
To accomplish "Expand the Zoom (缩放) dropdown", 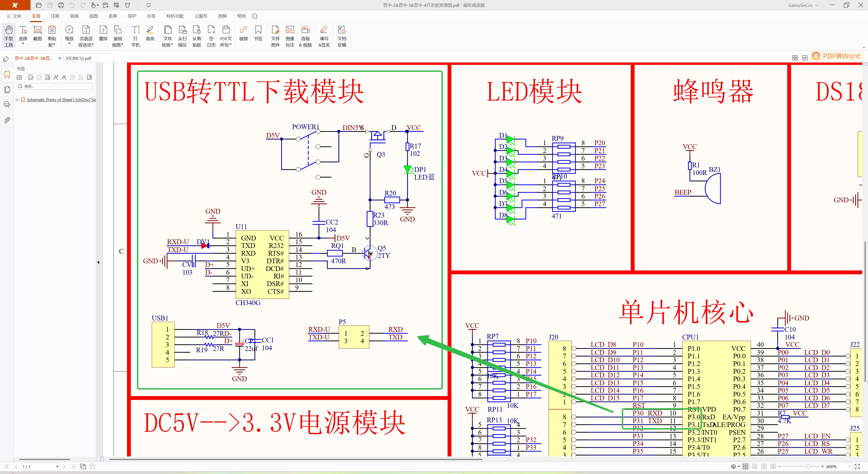I will (69, 44).
